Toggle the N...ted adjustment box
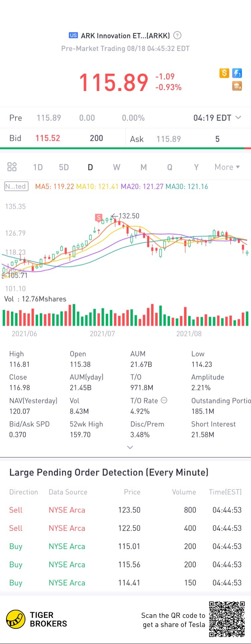The width and height of the screenshot is (251, 644). tap(16, 186)
